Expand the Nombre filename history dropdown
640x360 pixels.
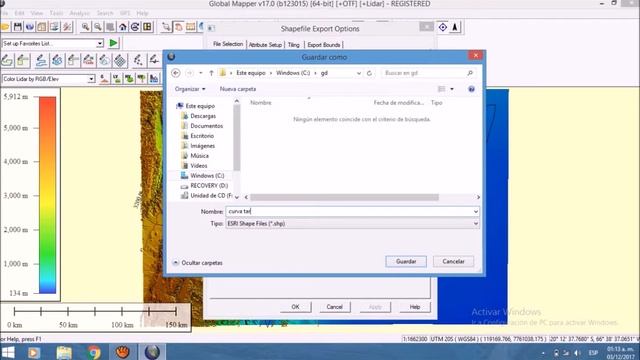click(476, 211)
